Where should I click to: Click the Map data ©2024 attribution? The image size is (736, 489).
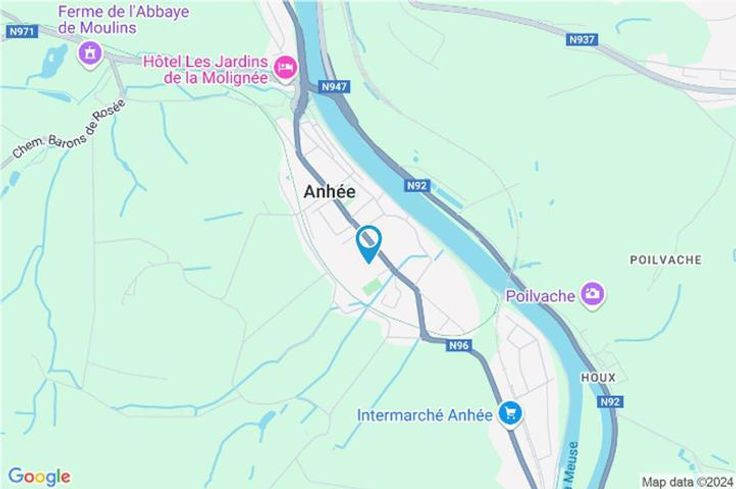(x=687, y=481)
